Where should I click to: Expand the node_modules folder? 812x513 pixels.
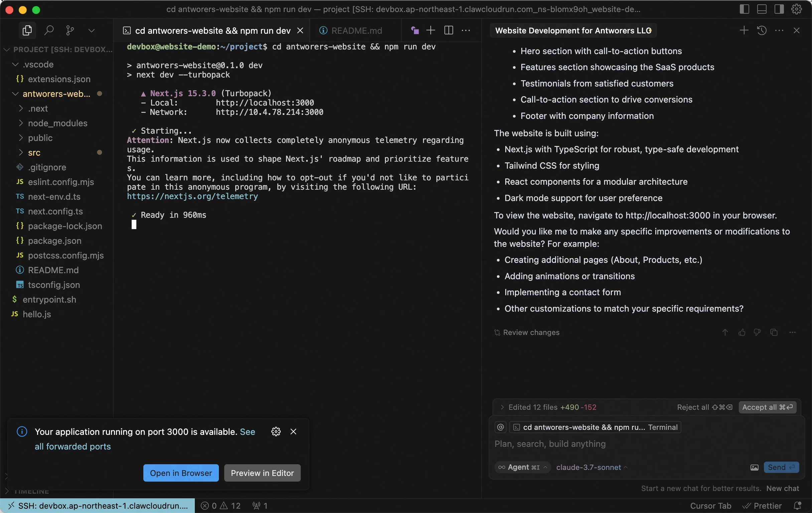(x=57, y=123)
